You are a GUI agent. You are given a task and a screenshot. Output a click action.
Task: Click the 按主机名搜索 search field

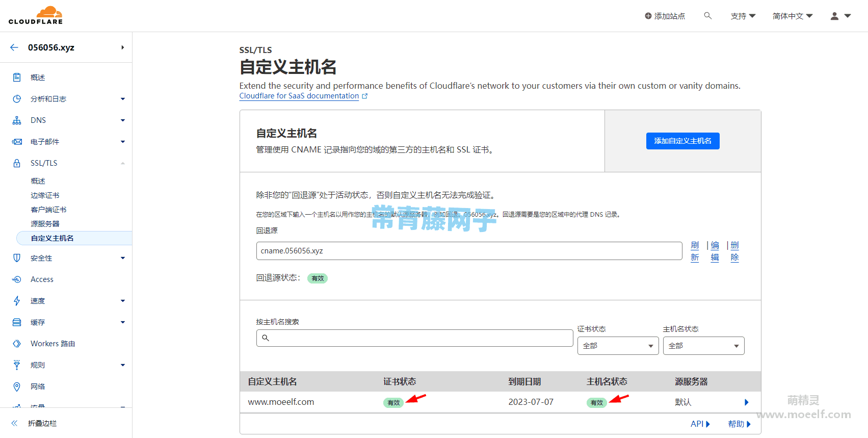tap(414, 338)
